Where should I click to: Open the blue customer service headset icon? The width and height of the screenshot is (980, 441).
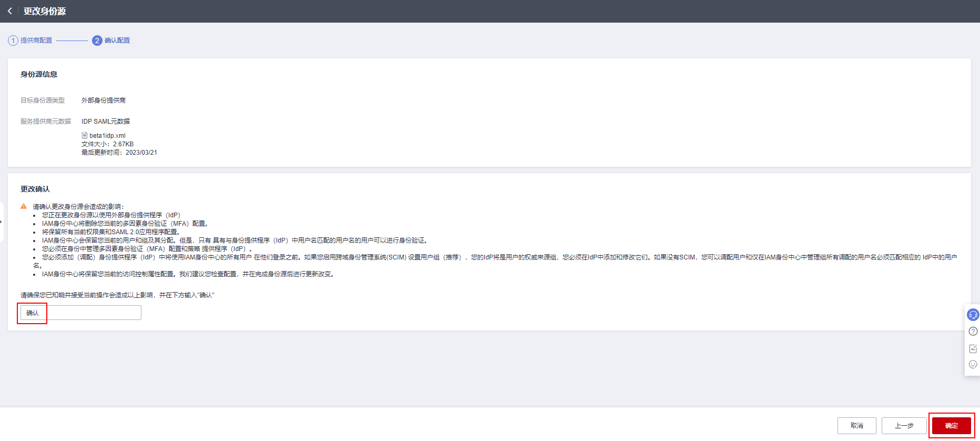click(973, 315)
